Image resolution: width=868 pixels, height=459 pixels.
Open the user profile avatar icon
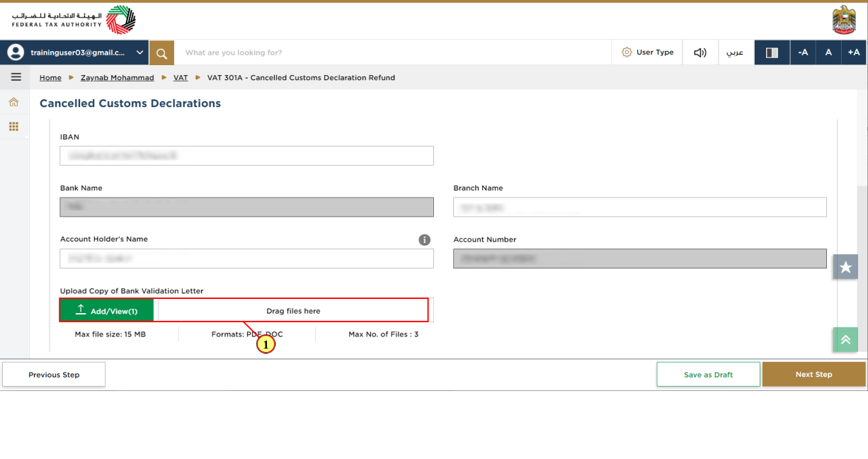(16, 52)
